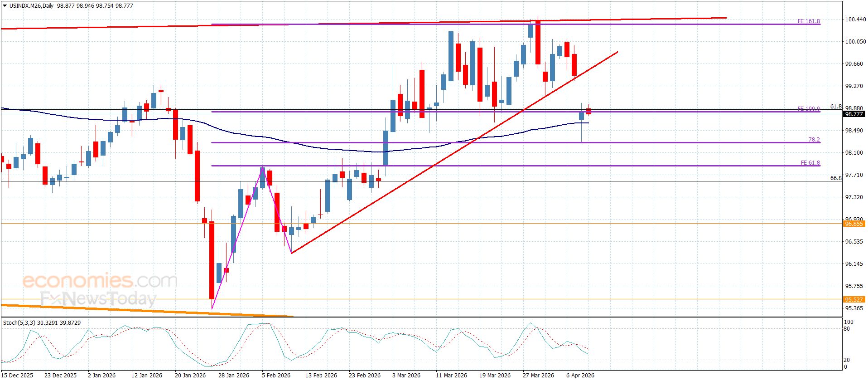Select the 28 Jan 2026 date marker
868x381 pixels.
(x=233, y=375)
